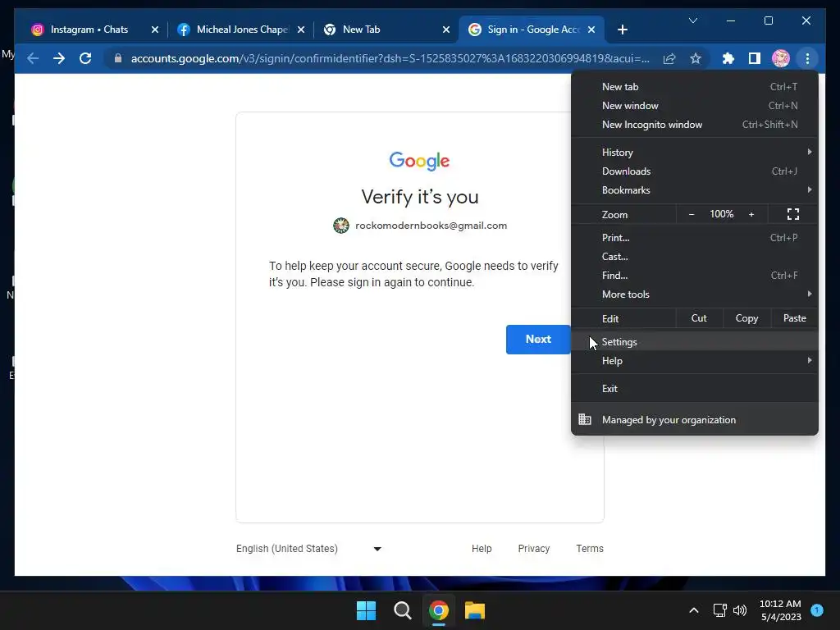The width and height of the screenshot is (840, 630).
Task: Click Paste in the Edit row
Action: 794,318
